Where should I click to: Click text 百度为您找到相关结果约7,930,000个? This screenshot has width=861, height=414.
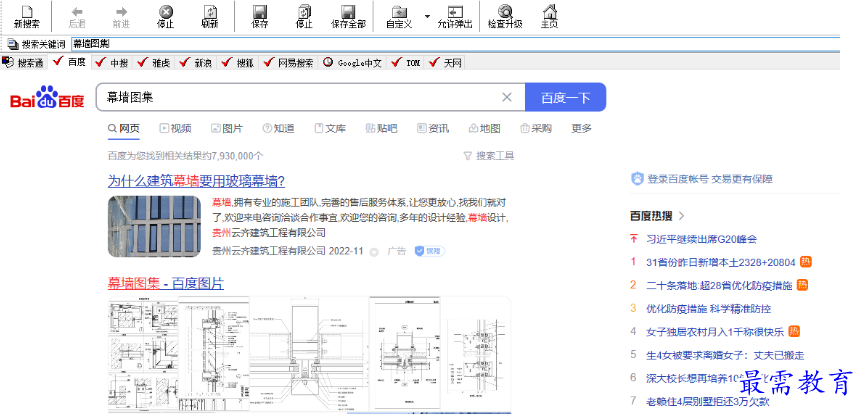coord(185,156)
